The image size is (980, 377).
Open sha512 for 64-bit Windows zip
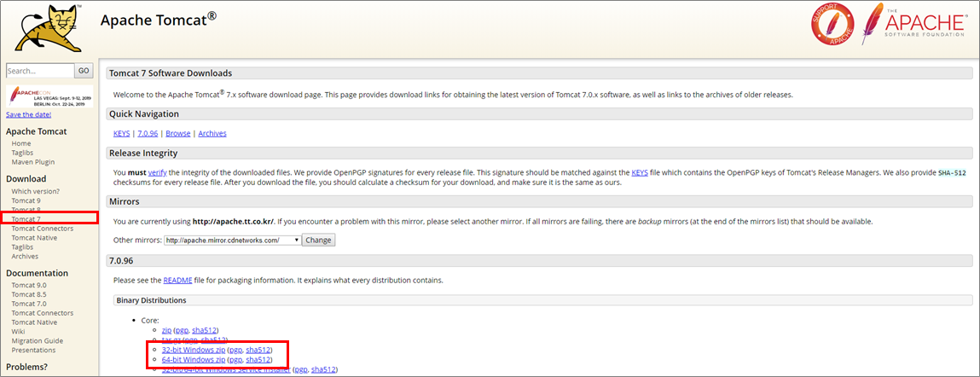tap(258, 360)
